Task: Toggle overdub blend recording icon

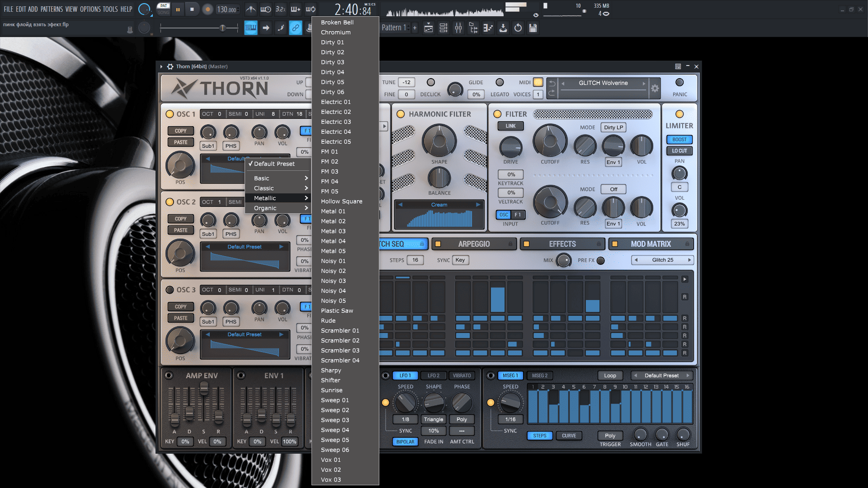Action: point(296,9)
